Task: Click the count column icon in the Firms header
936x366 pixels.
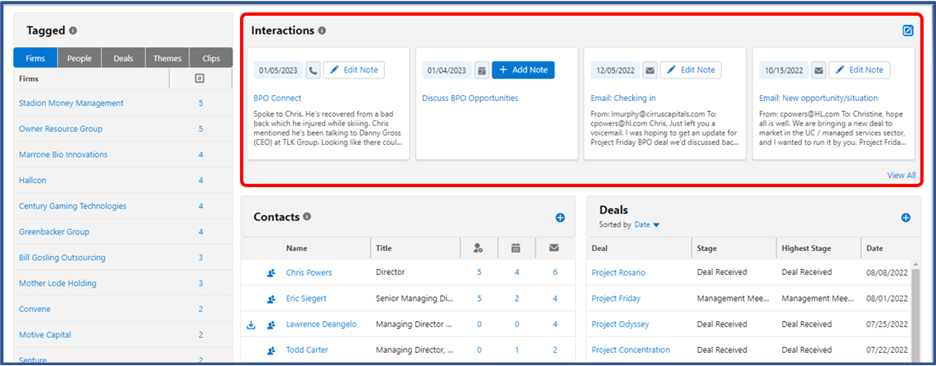Action: (x=201, y=78)
